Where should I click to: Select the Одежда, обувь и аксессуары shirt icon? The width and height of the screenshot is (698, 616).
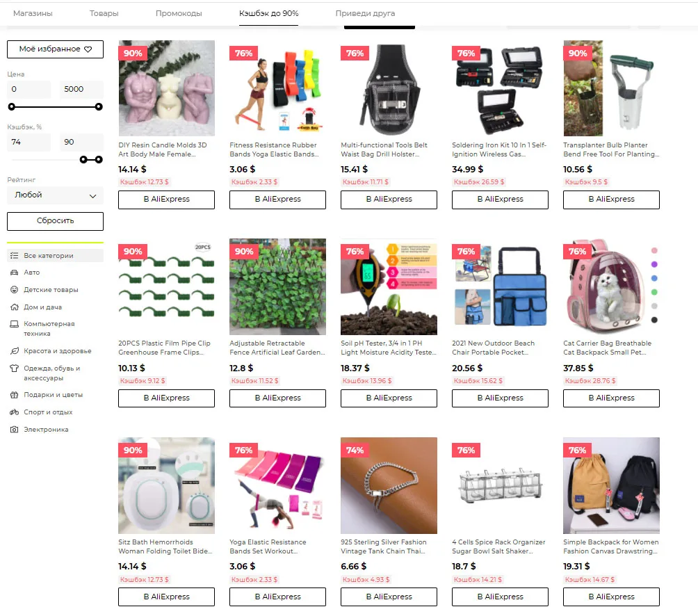pos(14,368)
